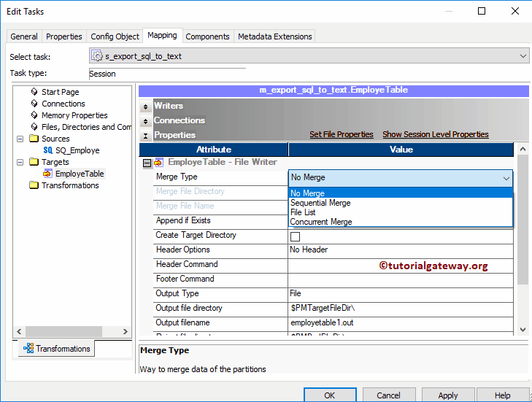Choose File List merge option
The height and width of the screenshot is (402, 532).
[401, 212]
